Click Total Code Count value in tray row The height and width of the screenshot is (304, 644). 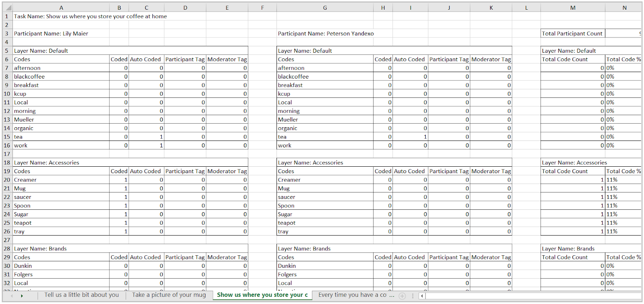tap(573, 232)
